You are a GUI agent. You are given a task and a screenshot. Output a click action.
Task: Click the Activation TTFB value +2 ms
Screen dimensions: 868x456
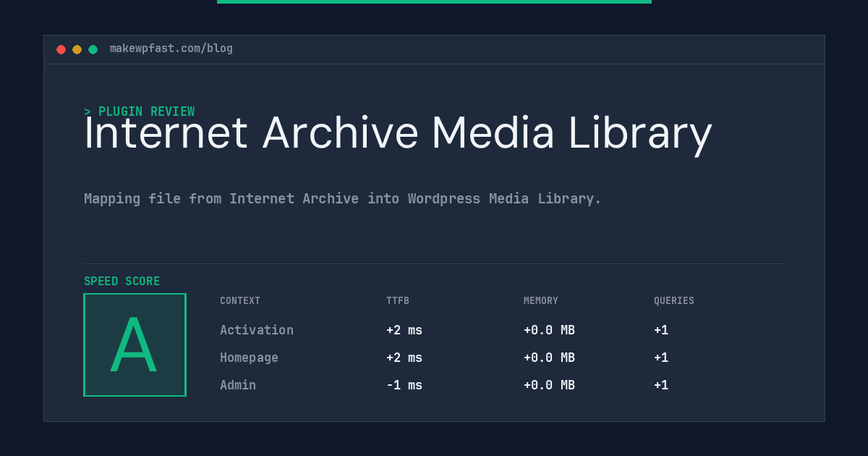404,330
